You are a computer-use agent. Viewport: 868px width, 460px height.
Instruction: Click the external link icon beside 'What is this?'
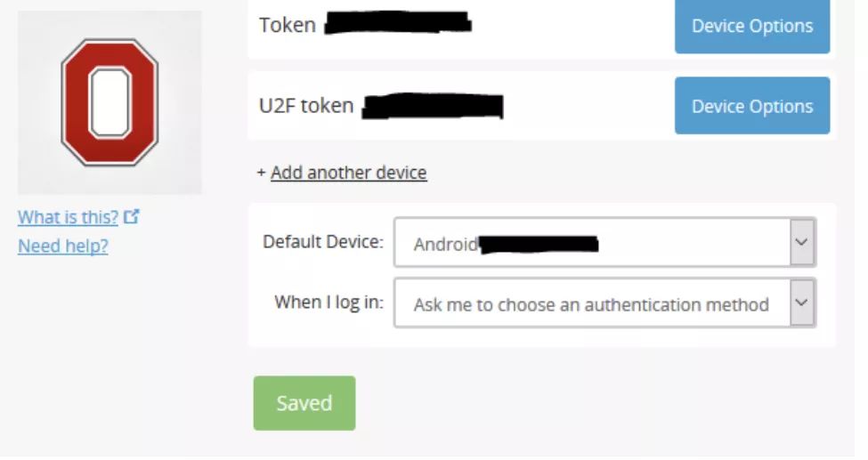[x=132, y=216]
